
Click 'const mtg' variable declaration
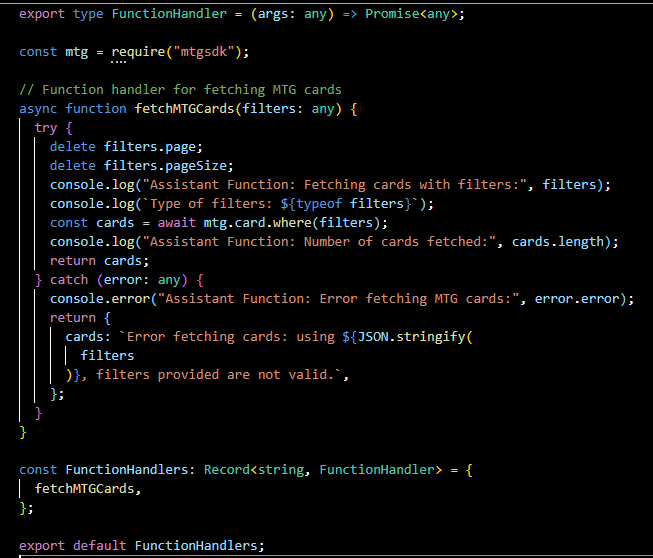tap(54, 52)
